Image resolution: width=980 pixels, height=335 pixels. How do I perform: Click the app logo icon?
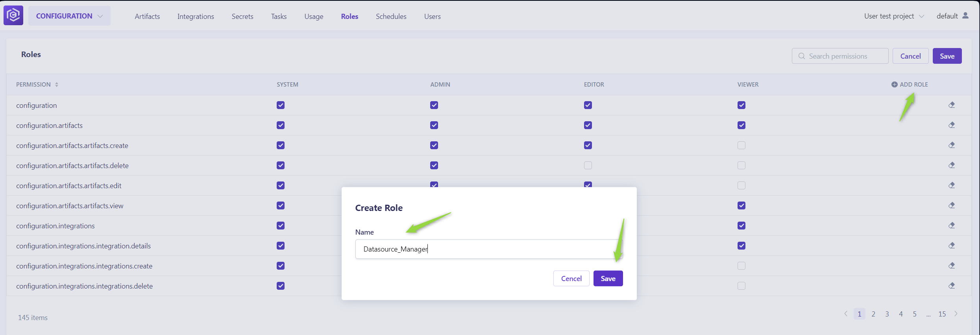coord(13,16)
